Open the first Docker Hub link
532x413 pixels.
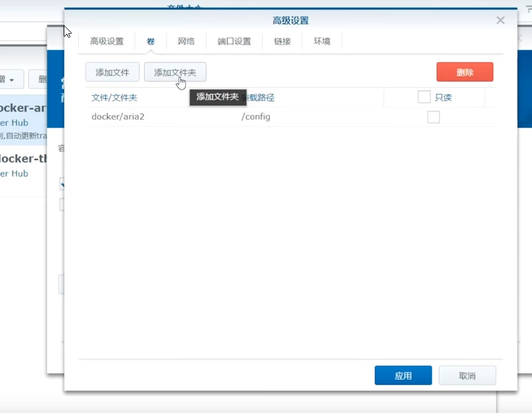coord(12,123)
